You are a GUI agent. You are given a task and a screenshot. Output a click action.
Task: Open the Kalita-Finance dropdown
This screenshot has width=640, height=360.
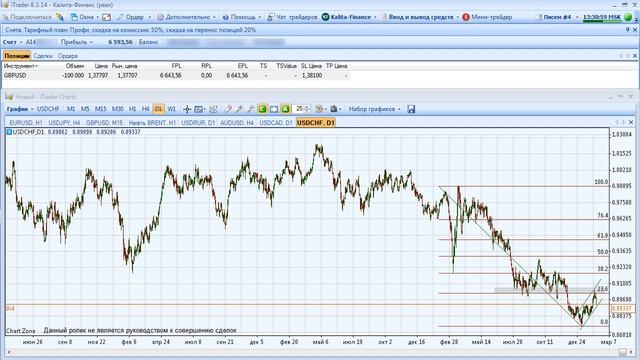point(349,17)
